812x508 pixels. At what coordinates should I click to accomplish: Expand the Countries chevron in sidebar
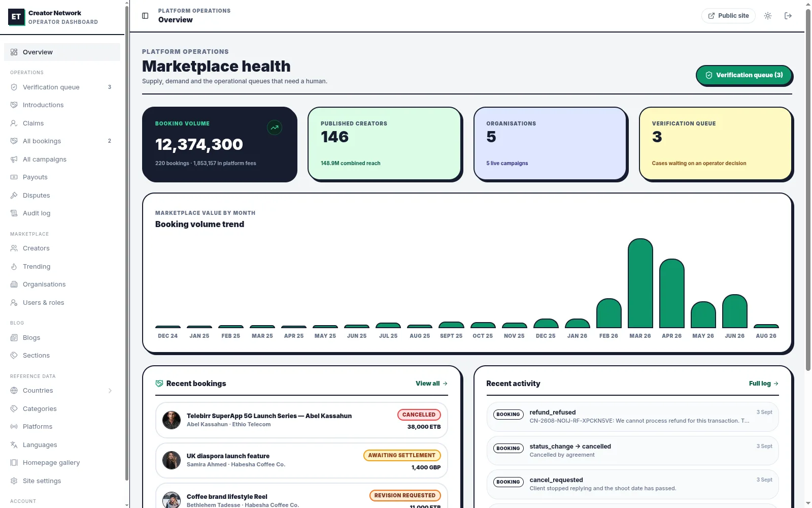click(110, 391)
